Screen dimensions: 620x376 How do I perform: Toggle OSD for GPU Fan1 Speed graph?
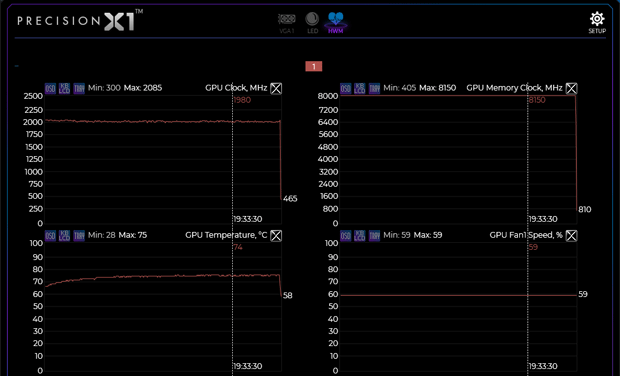pos(346,236)
